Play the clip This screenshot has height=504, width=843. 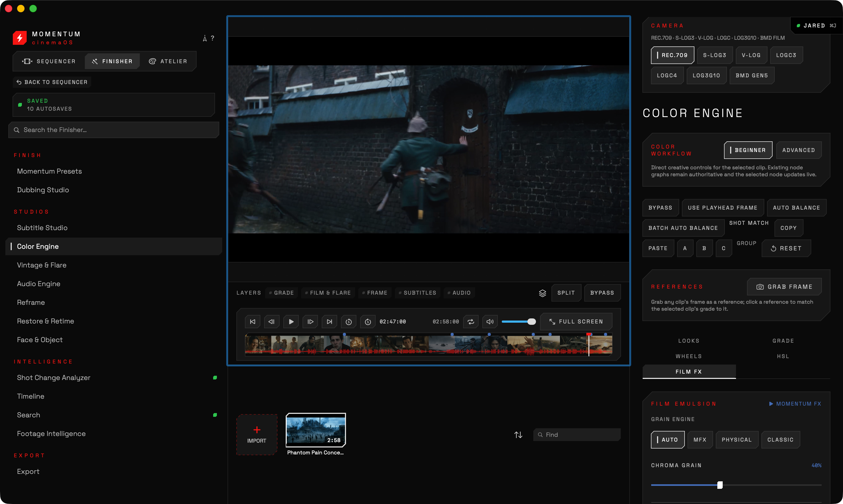pyautogui.click(x=291, y=322)
